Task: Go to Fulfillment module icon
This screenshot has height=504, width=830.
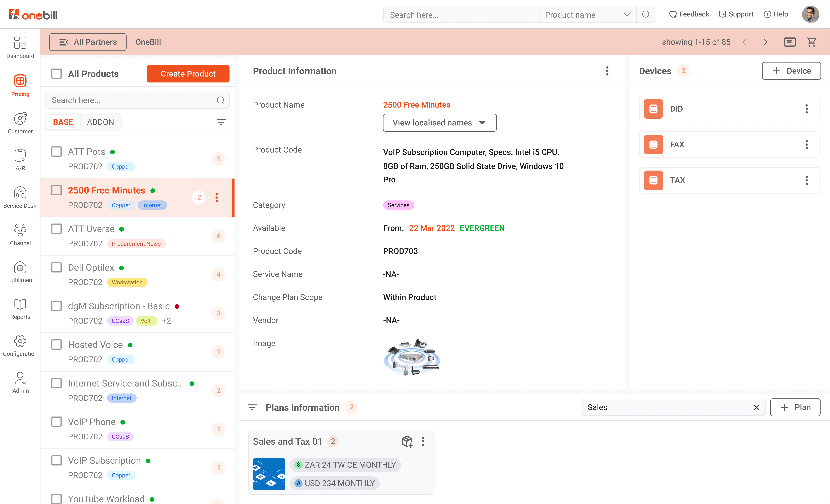Action: [x=20, y=268]
